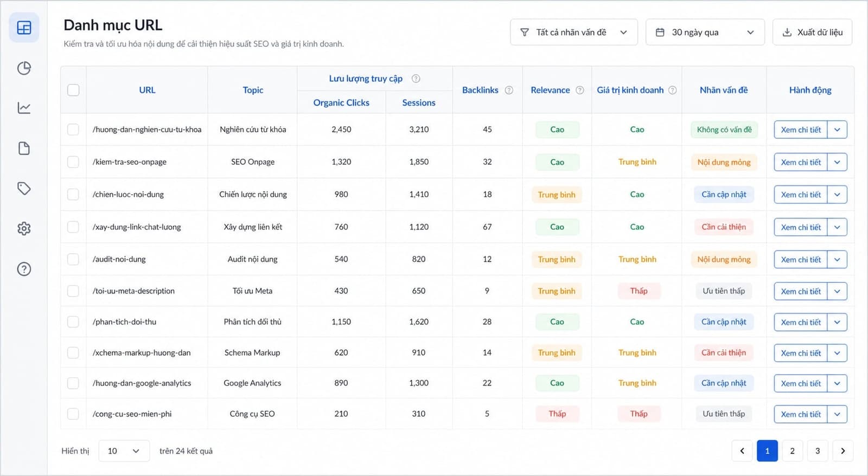Click the Google Analytics topic cell
868x476 pixels.
[x=252, y=383]
